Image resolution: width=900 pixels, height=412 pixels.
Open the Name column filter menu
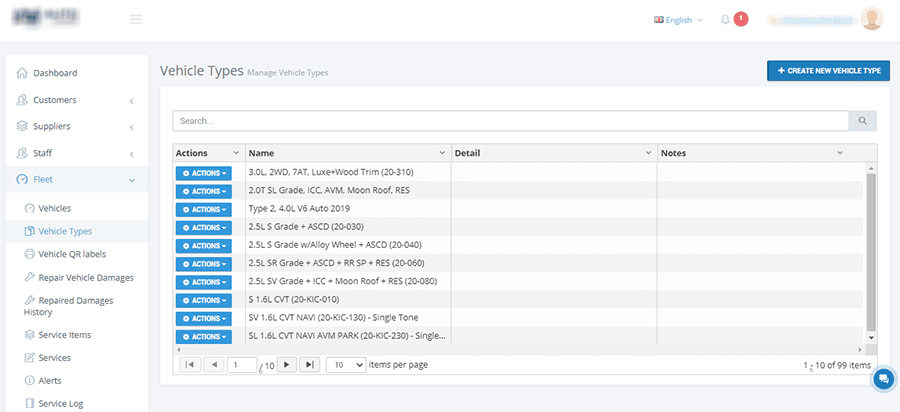click(441, 153)
